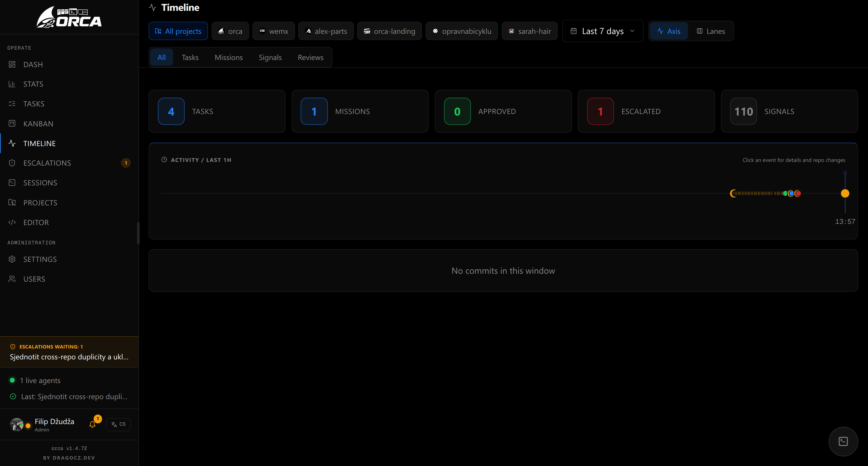Select All projects filter
868x466 pixels.
(x=178, y=31)
